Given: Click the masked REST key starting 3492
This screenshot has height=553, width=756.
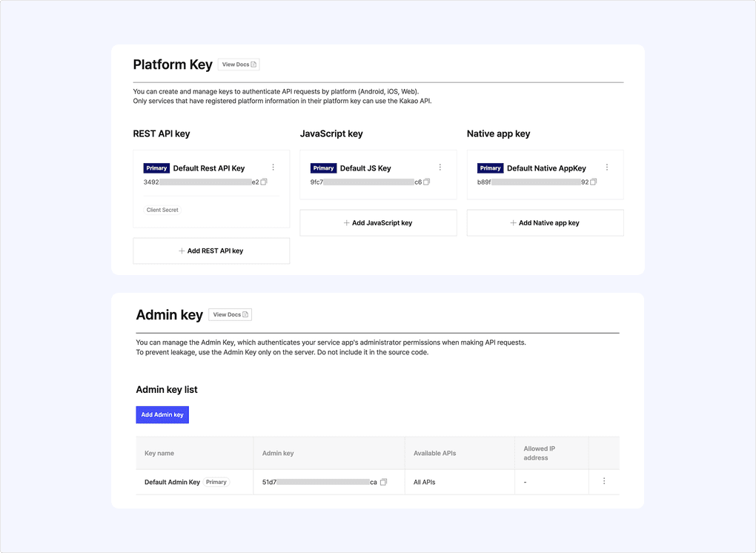Looking at the screenshot, I should click(201, 182).
